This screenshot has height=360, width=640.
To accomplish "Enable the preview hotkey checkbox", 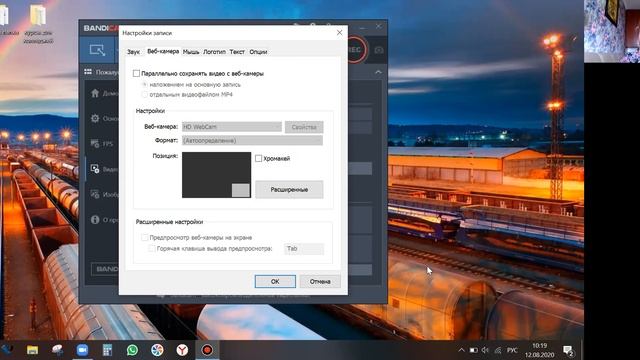I will (x=152, y=248).
